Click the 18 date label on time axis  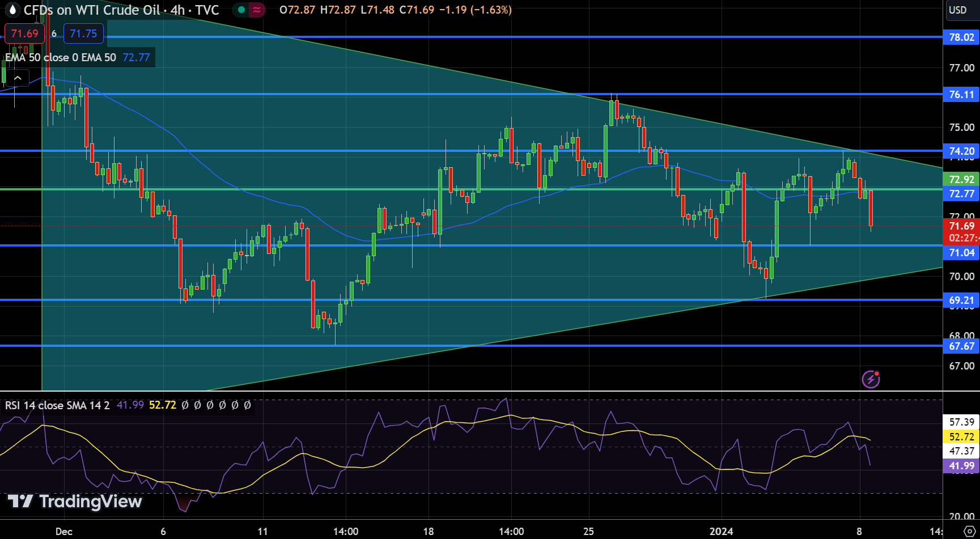(x=429, y=532)
